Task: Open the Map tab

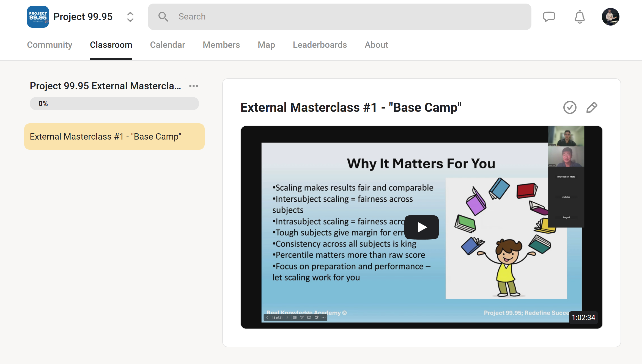Action: point(266,45)
